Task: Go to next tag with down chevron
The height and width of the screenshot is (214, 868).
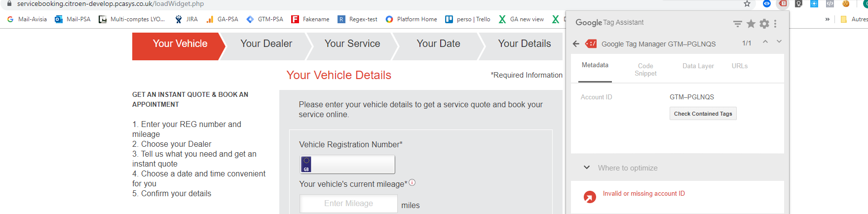Action: [x=779, y=42]
